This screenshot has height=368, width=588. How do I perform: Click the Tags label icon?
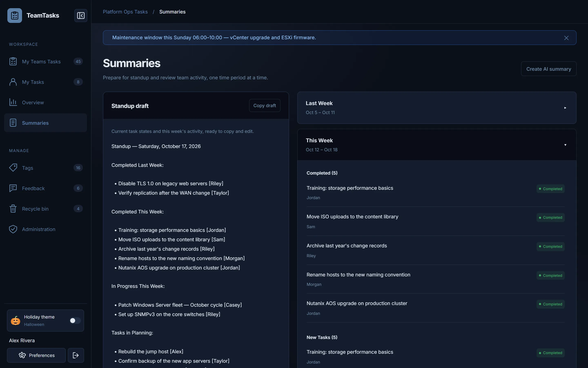(13, 168)
